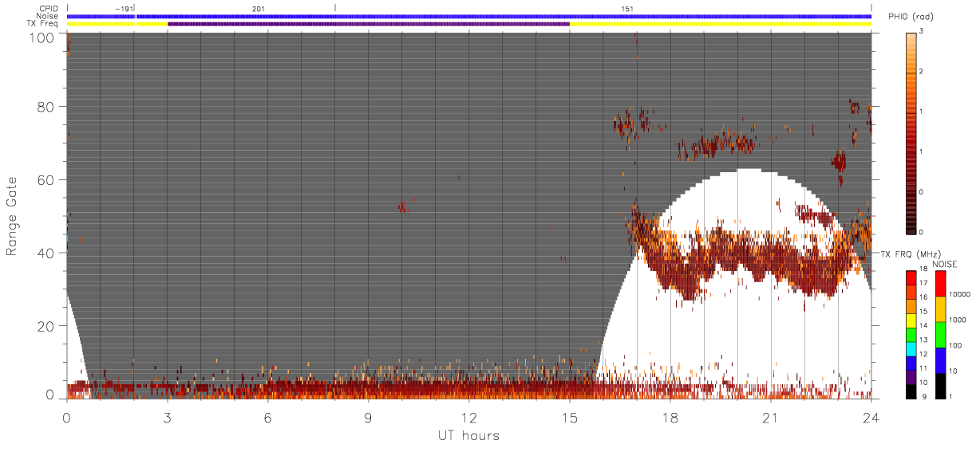Click the red top swatch of NOISE legend
The width and height of the screenshot is (980, 452).
(939, 284)
